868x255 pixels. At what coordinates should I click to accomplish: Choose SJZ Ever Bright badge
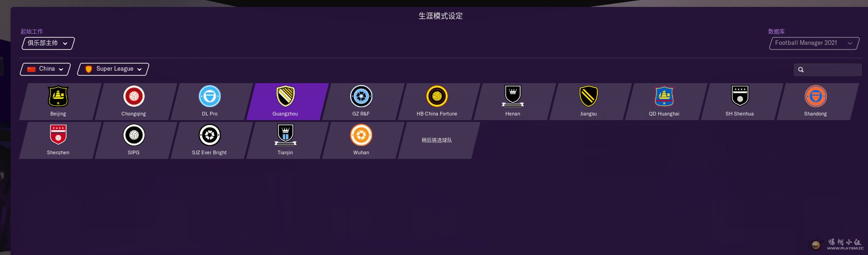tap(210, 135)
